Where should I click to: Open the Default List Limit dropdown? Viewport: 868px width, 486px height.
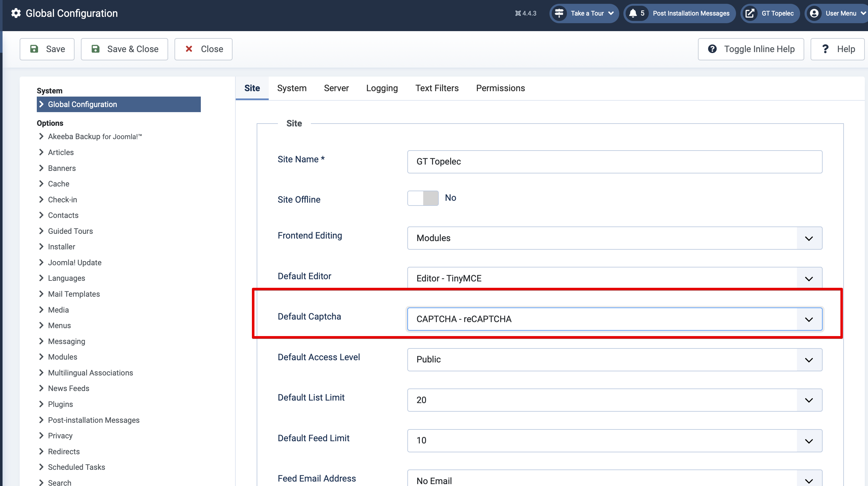pyautogui.click(x=614, y=400)
